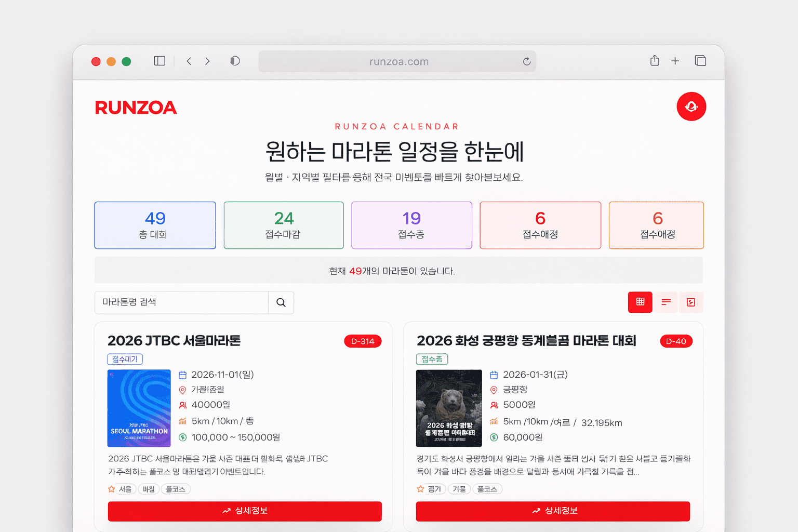Screen dimensions: 798x532
Task: Click the location pin icon next to 궁평항
Action: tap(494, 390)
